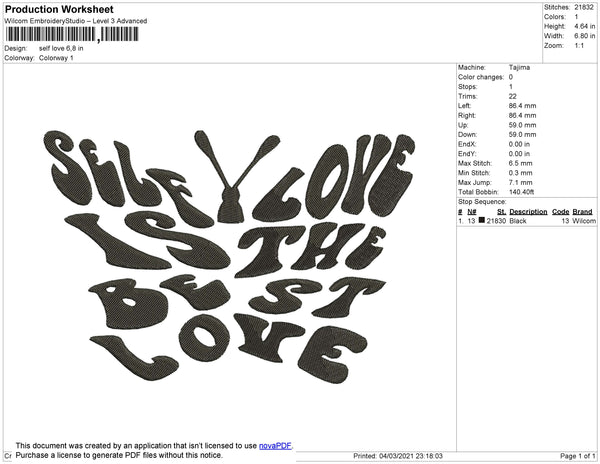This screenshot has width=600, height=464.
Task: Click the Zoom value 1:1
Action: coord(579,46)
